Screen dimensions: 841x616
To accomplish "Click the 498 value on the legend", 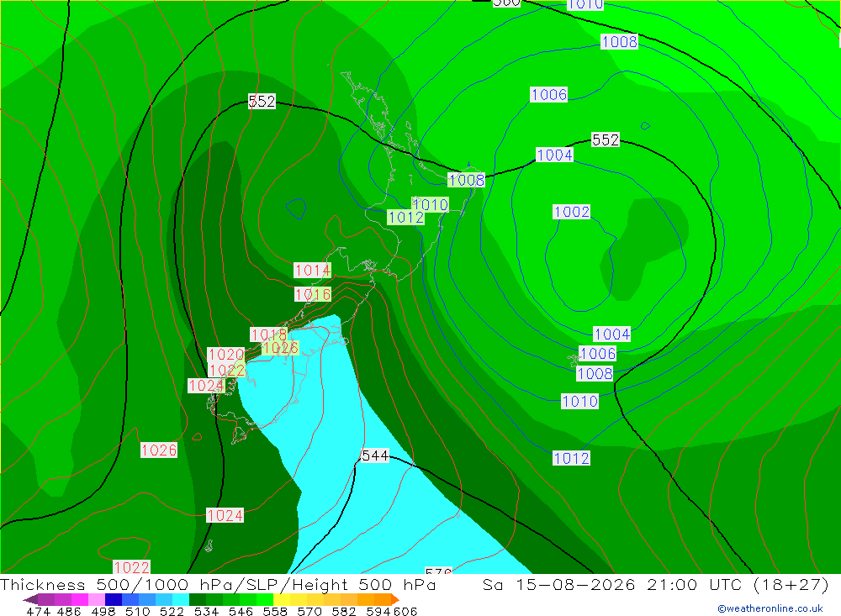I will [103, 611].
